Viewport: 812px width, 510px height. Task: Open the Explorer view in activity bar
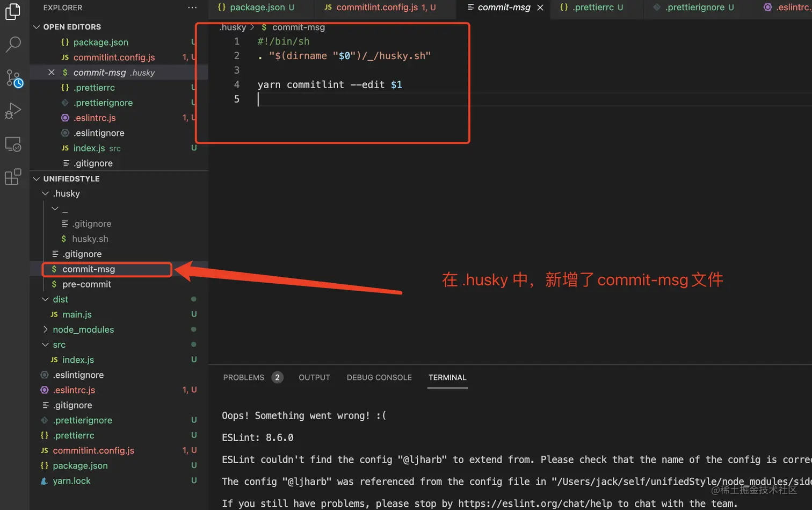pos(13,11)
